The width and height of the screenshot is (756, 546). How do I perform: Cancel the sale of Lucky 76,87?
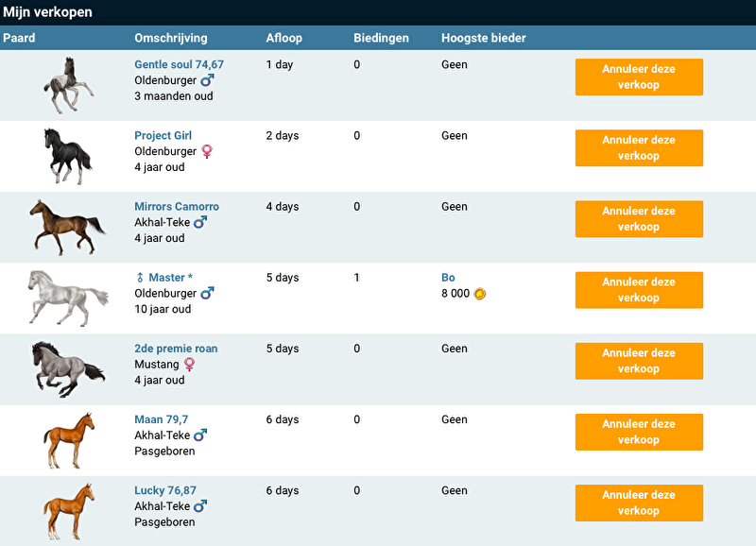639,503
